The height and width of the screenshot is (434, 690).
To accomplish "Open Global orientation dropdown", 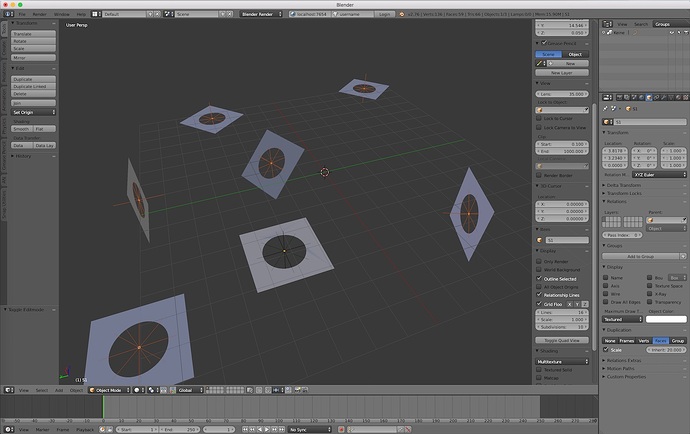I will point(190,390).
